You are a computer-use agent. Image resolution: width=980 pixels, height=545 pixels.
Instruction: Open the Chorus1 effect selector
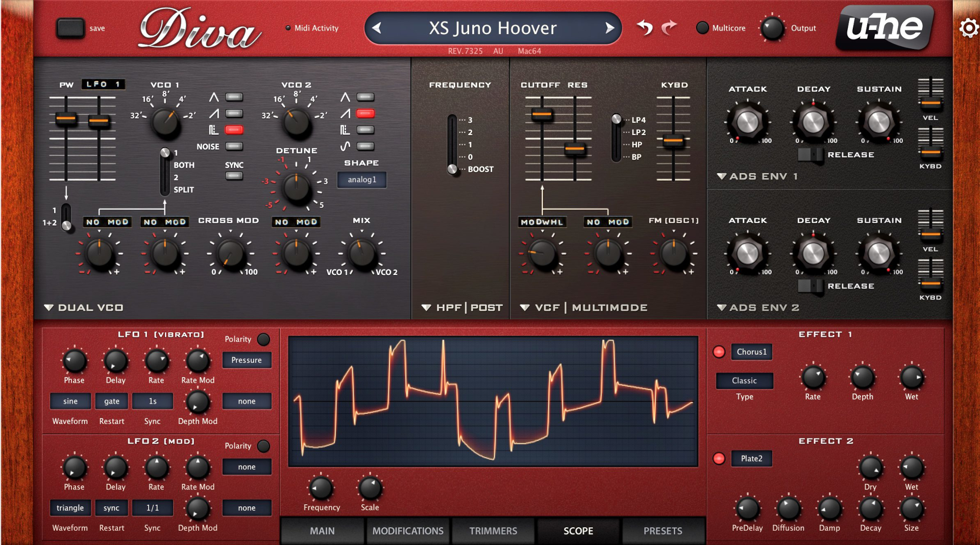[751, 352]
